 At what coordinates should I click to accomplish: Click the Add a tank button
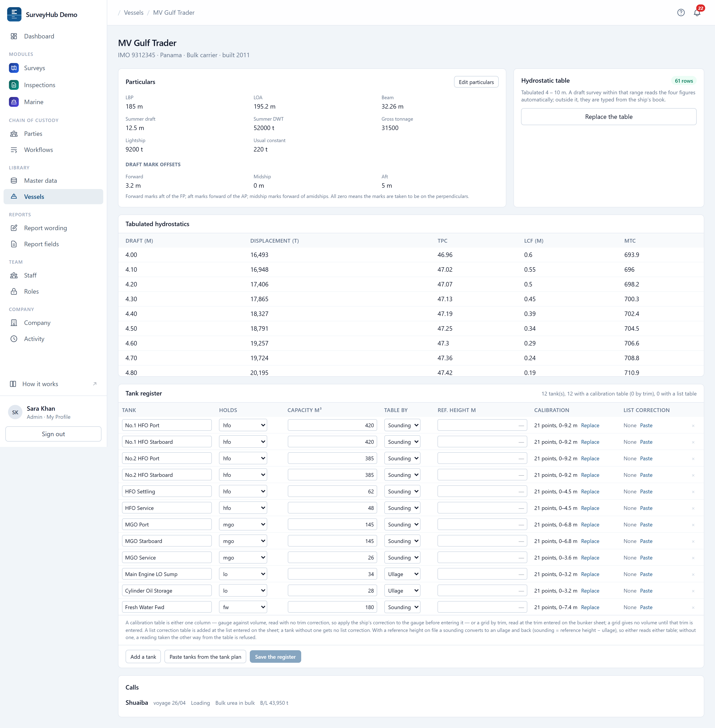(x=143, y=657)
